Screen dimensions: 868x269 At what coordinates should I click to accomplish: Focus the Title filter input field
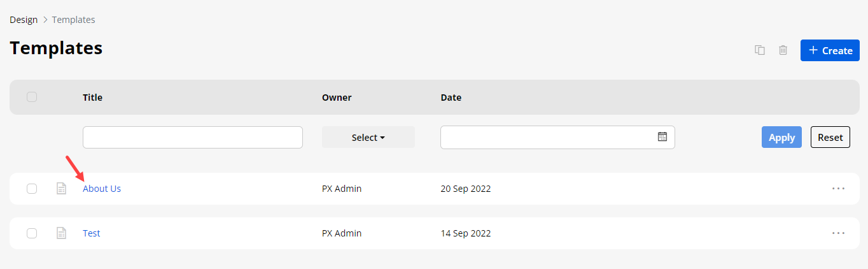click(x=192, y=138)
